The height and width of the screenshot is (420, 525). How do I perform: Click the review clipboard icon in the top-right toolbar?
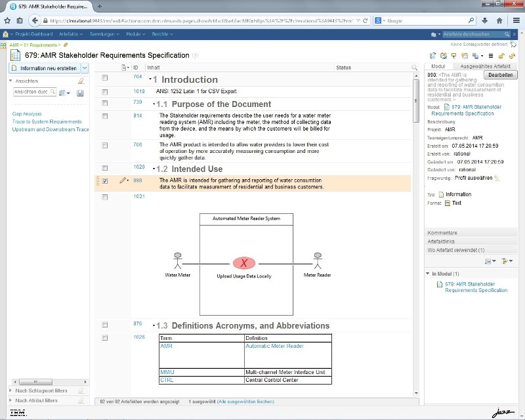click(444, 56)
